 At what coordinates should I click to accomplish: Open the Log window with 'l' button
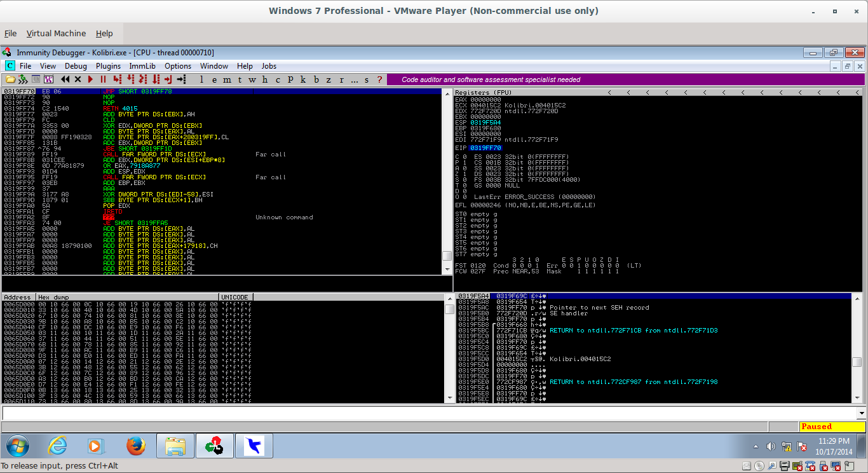pyautogui.click(x=201, y=79)
